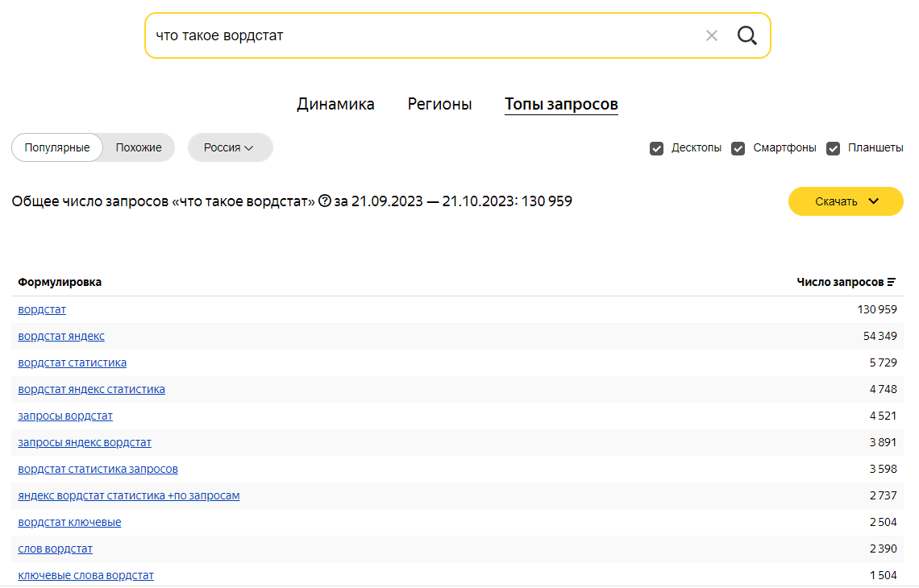This screenshot has width=919, height=588.
Task: Open яндекс вордстат статистика +по запросам link
Action: tap(129, 495)
